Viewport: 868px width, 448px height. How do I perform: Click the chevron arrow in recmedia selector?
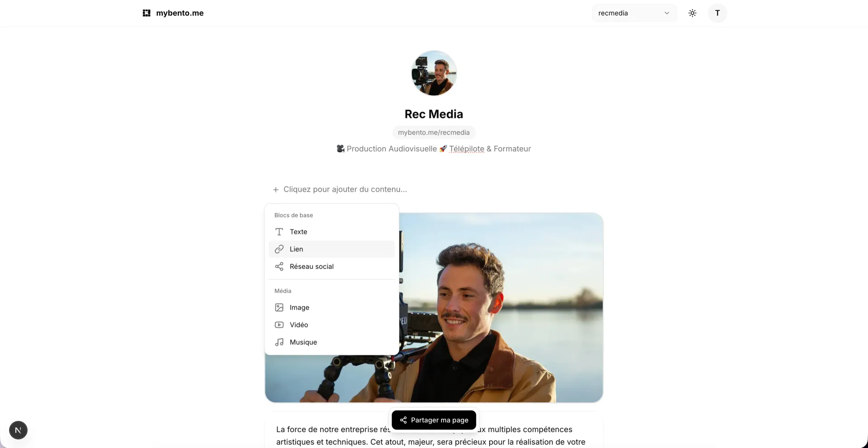(x=666, y=13)
